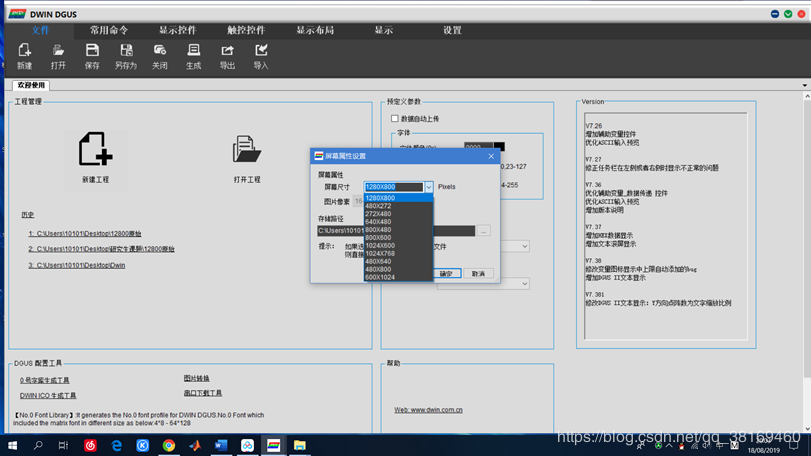Open history entry 1 Desktop\12800原始
811x456 pixels.
[85, 234]
